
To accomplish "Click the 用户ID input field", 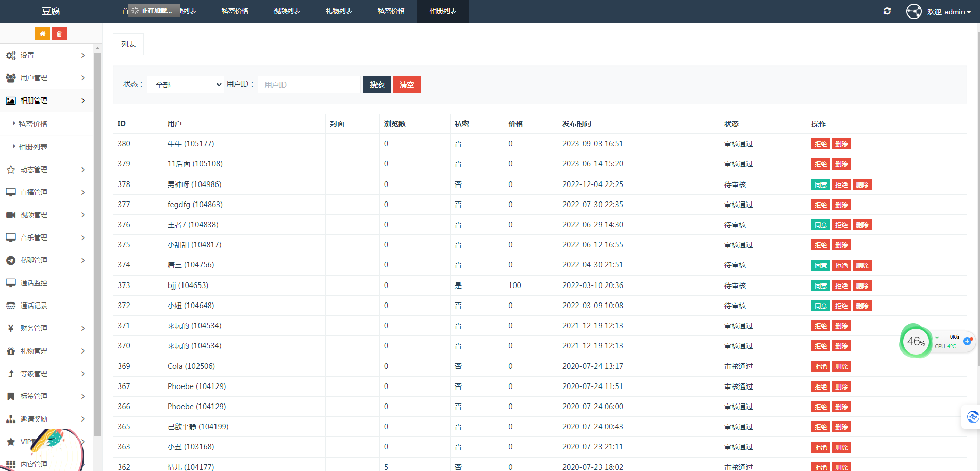I will [x=309, y=85].
